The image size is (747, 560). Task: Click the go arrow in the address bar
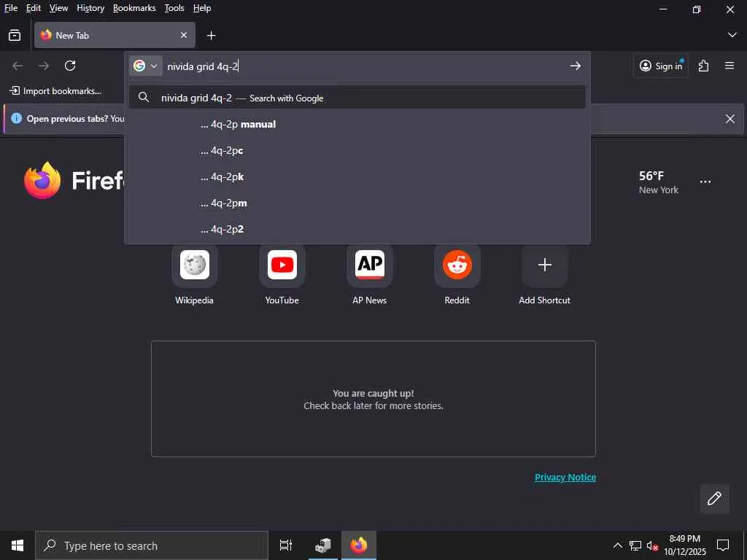click(x=576, y=66)
